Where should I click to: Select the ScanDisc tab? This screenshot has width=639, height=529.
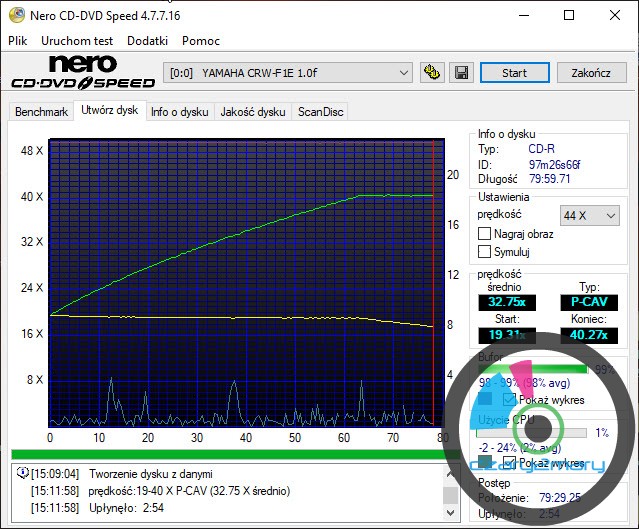(320, 112)
